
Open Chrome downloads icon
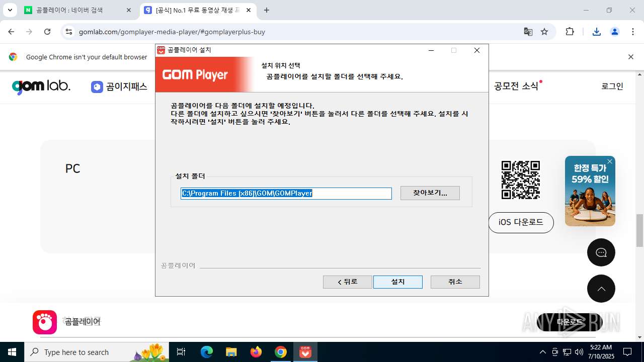pyautogui.click(x=597, y=32)
